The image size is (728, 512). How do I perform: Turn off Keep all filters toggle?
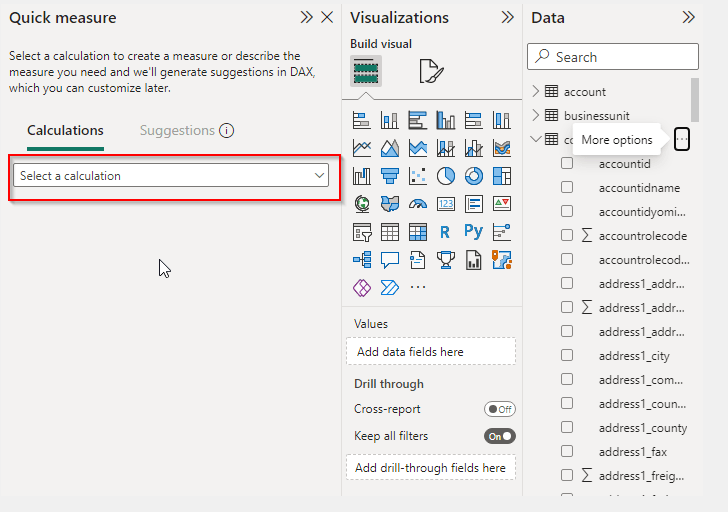tap(499, 436)
